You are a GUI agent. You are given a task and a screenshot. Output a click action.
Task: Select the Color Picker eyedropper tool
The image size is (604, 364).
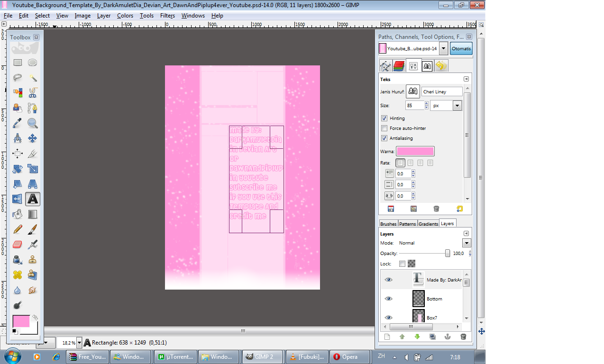pyautogui.click(x=18, y=123)
